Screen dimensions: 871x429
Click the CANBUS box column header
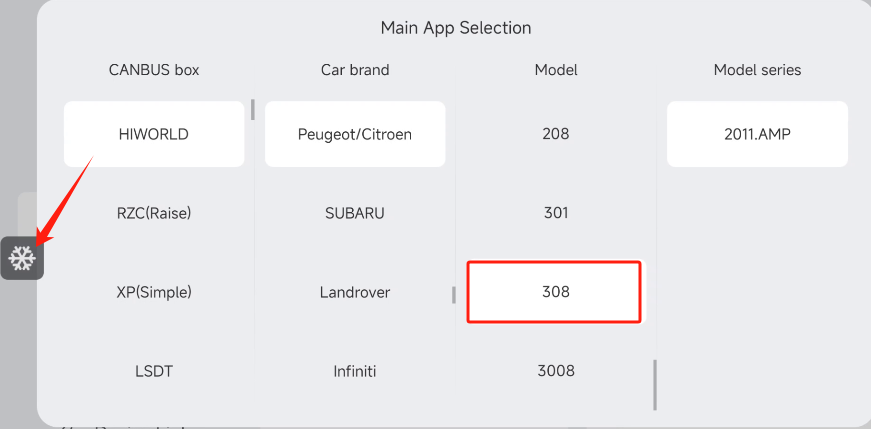(154, 70)
